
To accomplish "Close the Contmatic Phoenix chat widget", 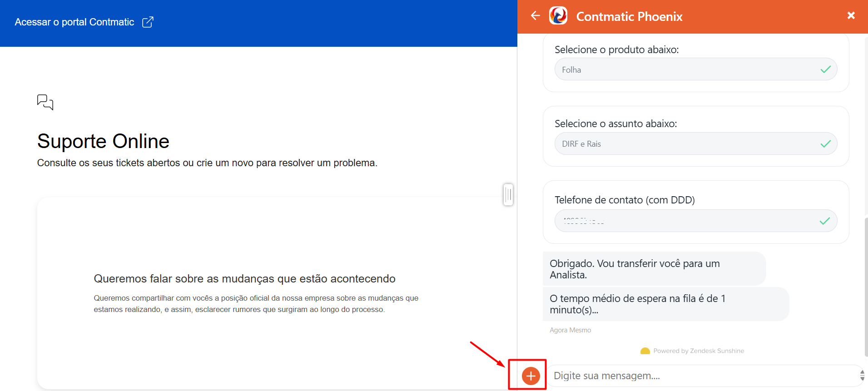I will tap(851, 15).
